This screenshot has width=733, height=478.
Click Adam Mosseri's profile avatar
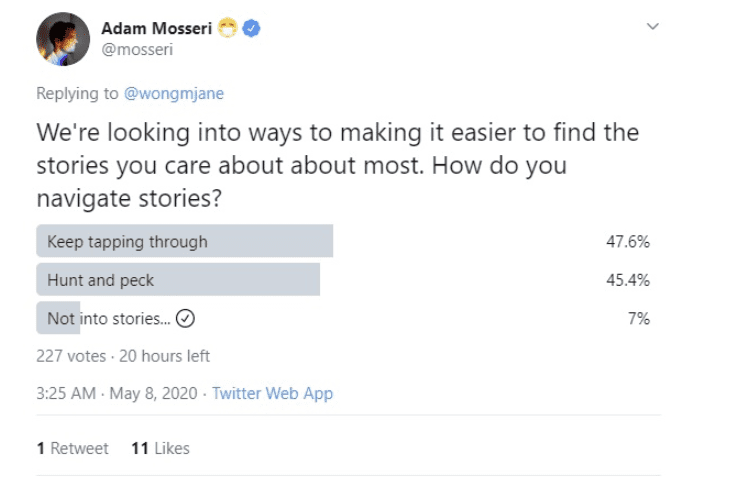click(62, 38)
